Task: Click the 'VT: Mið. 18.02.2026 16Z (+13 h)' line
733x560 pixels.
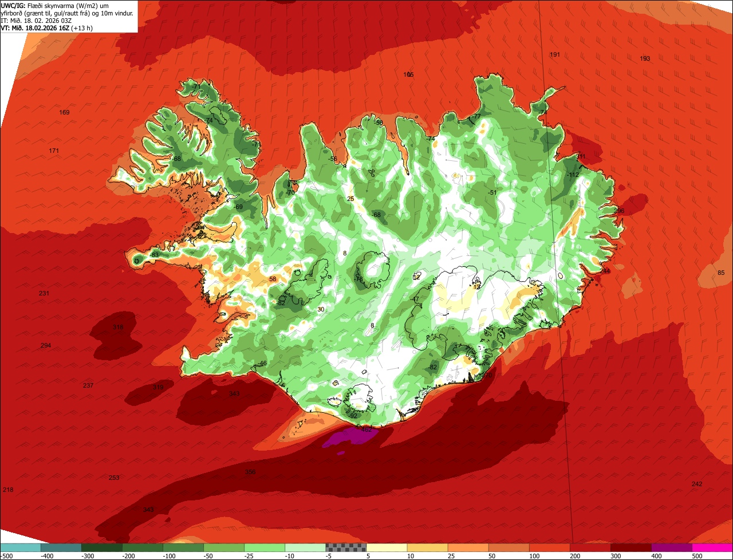Action: (x=47, y=27)
